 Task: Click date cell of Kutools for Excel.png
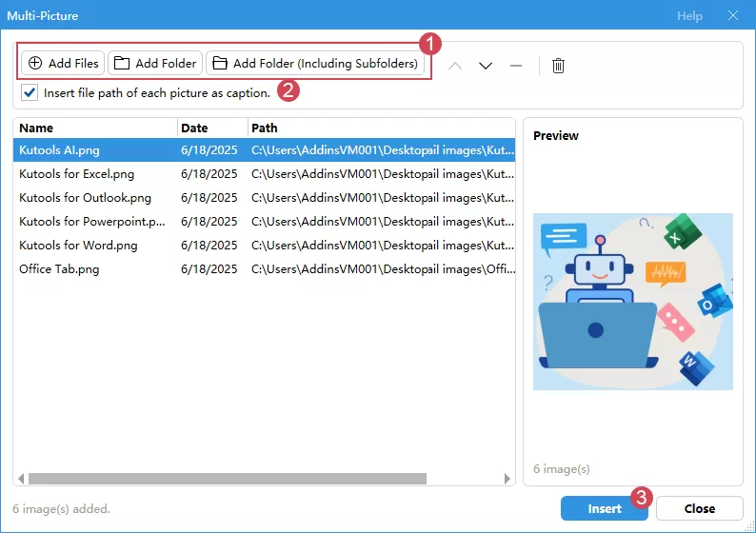(x=209, y=174)
